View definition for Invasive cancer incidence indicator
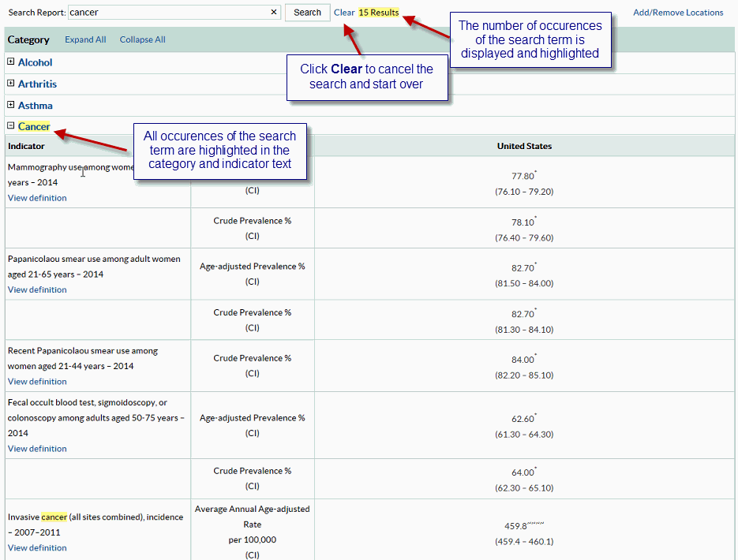The width and height of the screenshot is (738, 560). point(36,547)
